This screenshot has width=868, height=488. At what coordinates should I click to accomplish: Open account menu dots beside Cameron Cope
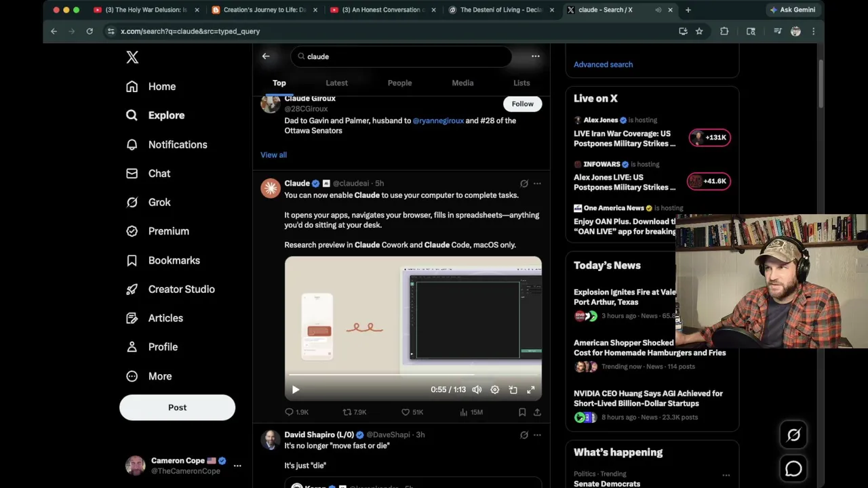coord(237,466)
